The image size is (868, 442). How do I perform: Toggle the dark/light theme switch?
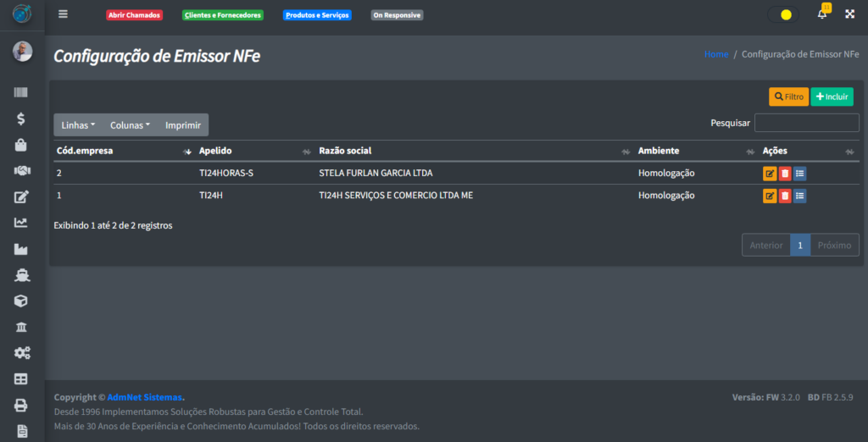(x=783, y=14)
